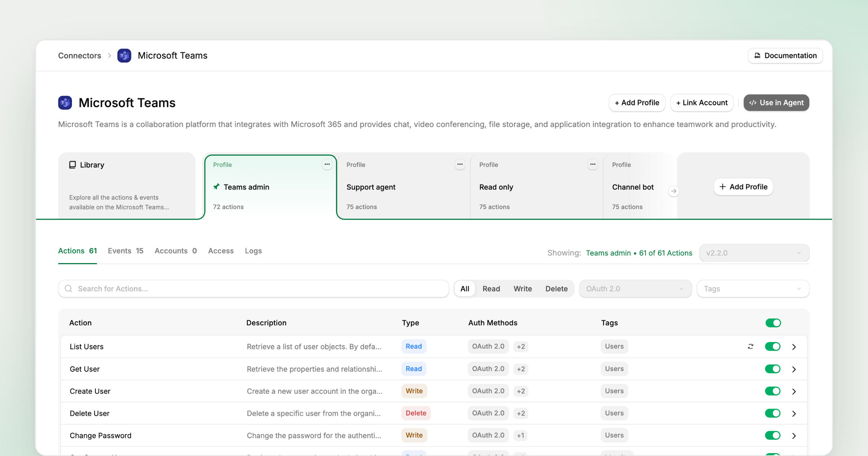Screen dimensions: 868x456
Task: Turn off the Delete User toggle
Action: (773, 413)
